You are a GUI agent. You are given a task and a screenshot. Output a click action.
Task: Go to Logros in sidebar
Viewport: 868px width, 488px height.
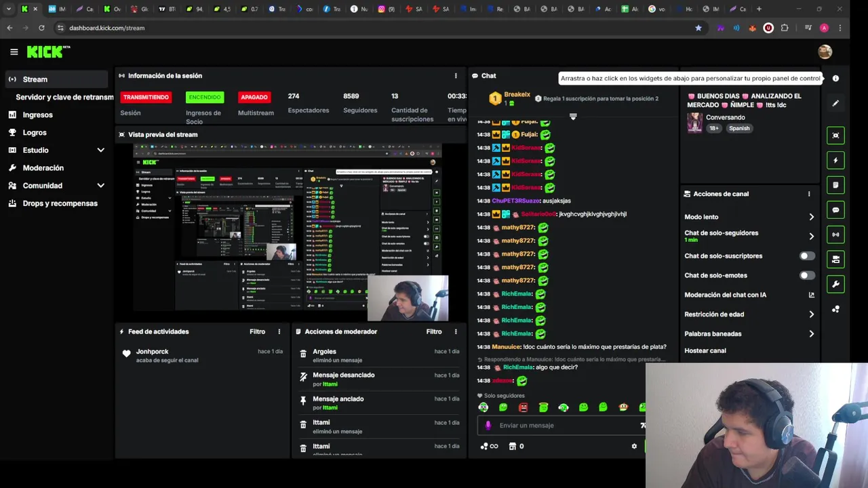click(35, 133)
